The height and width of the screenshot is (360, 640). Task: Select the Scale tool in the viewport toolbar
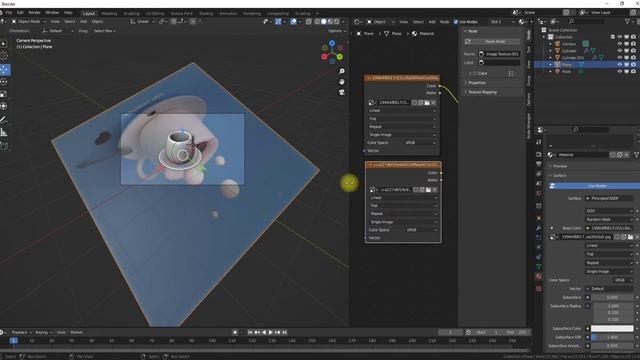point(4,94)
